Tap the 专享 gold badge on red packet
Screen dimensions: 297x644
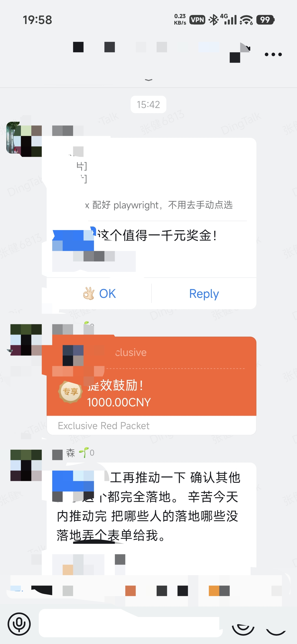coord(70,392)
